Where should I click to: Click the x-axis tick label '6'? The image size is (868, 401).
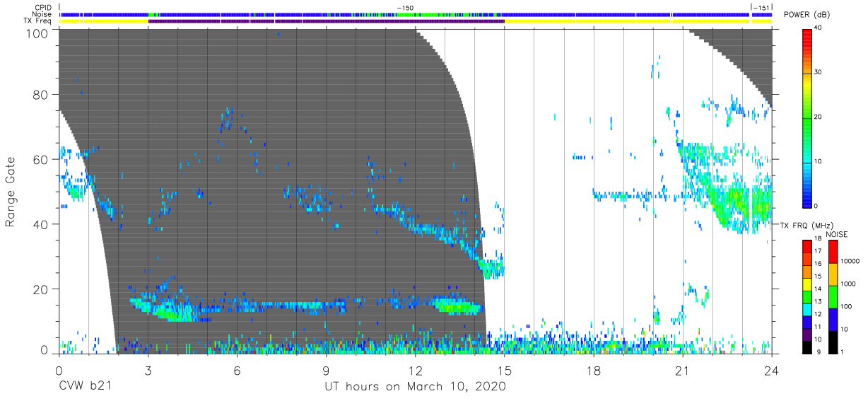237,371
